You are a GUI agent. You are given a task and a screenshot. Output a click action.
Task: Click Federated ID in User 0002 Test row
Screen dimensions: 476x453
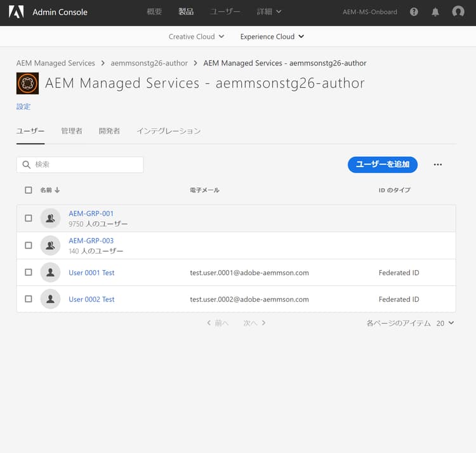pyautogui.click(x=399, y=299)
